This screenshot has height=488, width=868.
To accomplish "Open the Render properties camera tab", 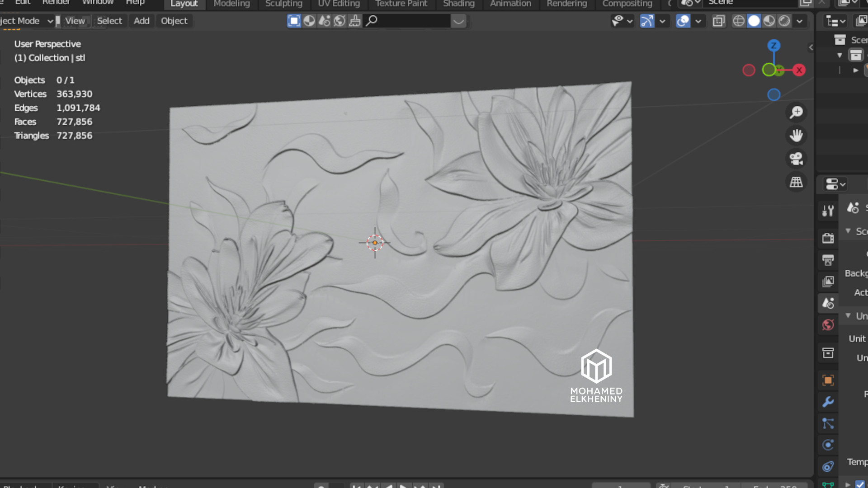I will pyautogui.click(x=828, y=238).
